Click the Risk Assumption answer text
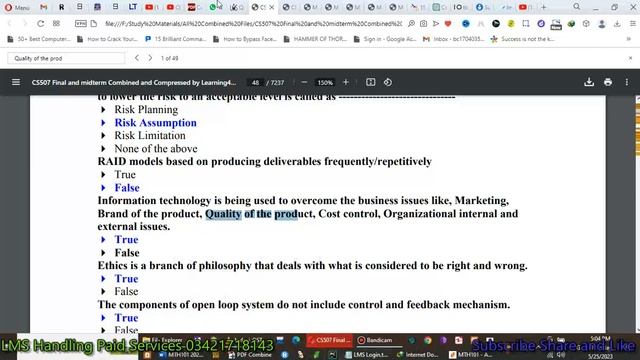Image resolution: width=640 pixels, height=360 pixels. point(156,122)
